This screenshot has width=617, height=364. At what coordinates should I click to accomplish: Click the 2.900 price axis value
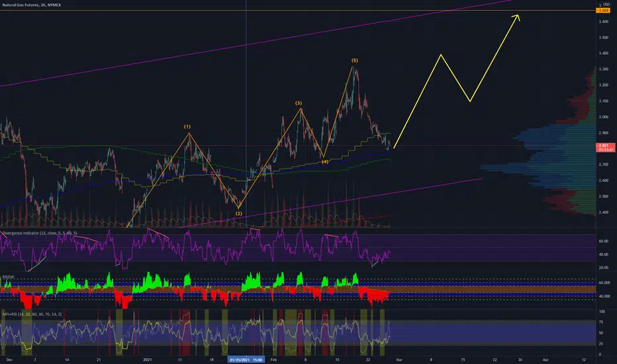click(x=604, y=133)
